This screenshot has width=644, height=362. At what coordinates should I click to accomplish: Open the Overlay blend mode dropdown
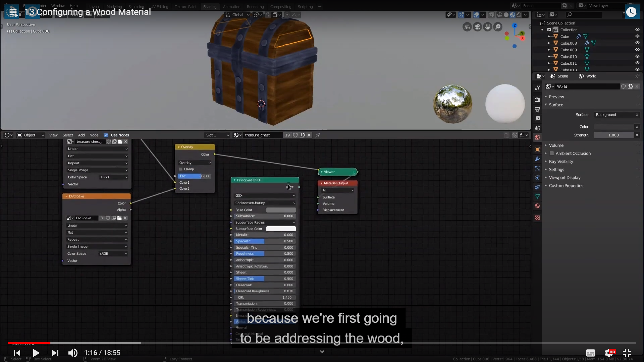[195, 163]
